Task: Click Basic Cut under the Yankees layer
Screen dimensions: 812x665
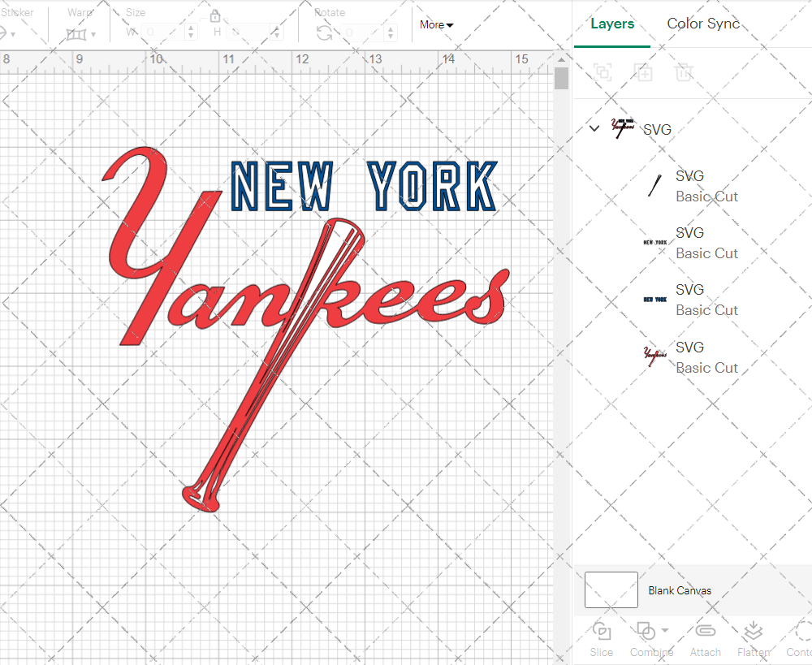Action: tap(706, 368)
